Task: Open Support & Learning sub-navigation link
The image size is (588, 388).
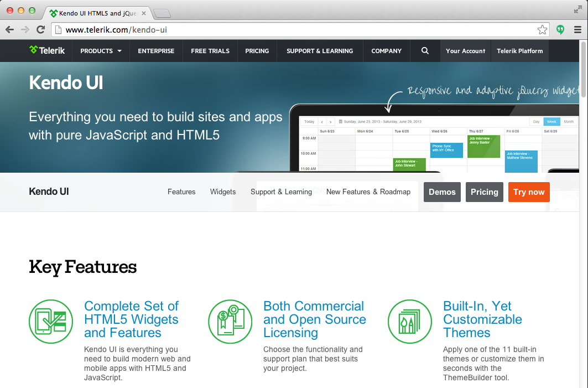Action: pyautogui.click(x=281, y=192)
